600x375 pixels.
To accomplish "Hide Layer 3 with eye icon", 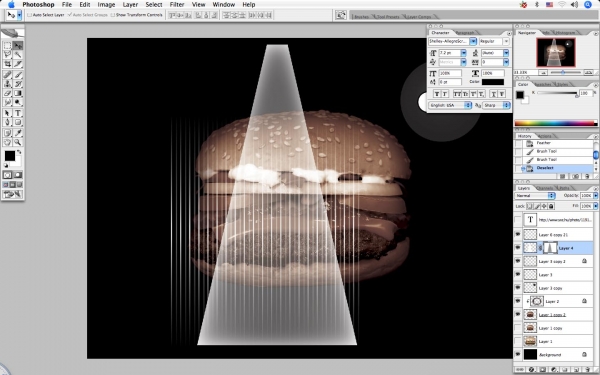I will point(518,274).
